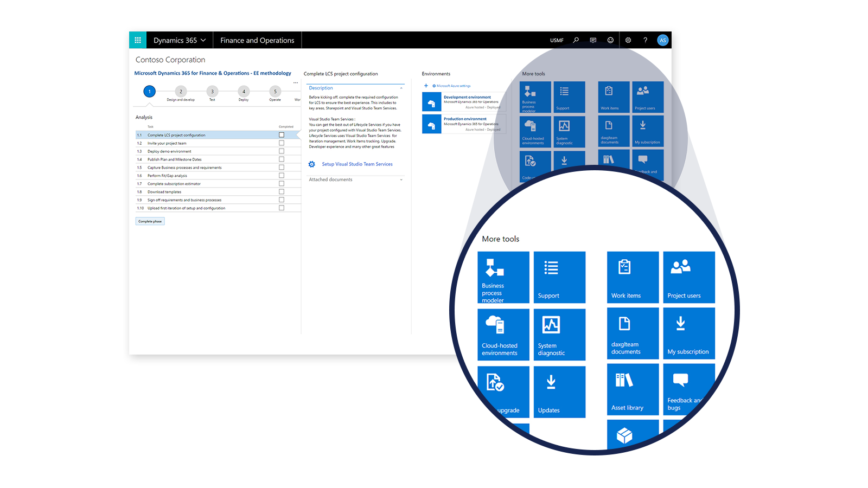Image resolution: width=868 pixels, height=488 pixels.
Task: Check Deploy demo environment completed box
Action: [282, 151]
